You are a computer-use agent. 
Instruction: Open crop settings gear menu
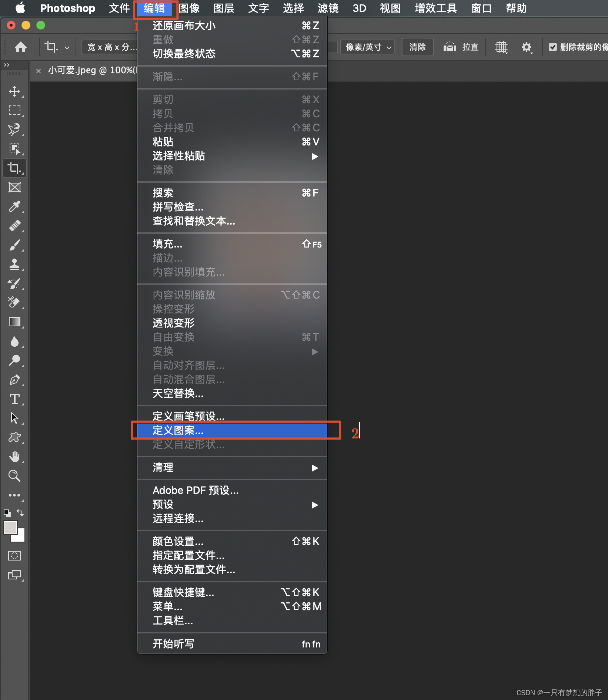tap(527, 47)
